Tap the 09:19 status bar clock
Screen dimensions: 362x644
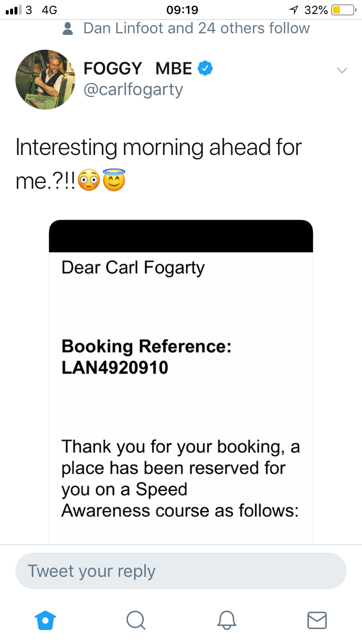point(181,10)
